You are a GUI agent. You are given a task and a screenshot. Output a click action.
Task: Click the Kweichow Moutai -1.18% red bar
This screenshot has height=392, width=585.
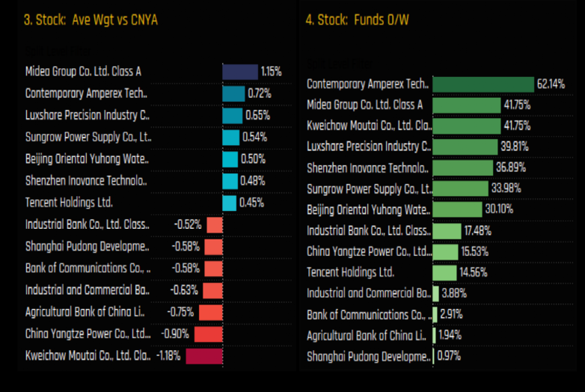tap(204, 356)
